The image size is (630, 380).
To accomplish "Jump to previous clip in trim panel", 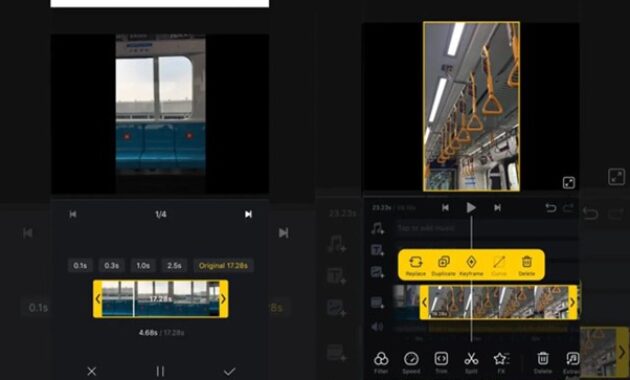I will coord(73,214).
